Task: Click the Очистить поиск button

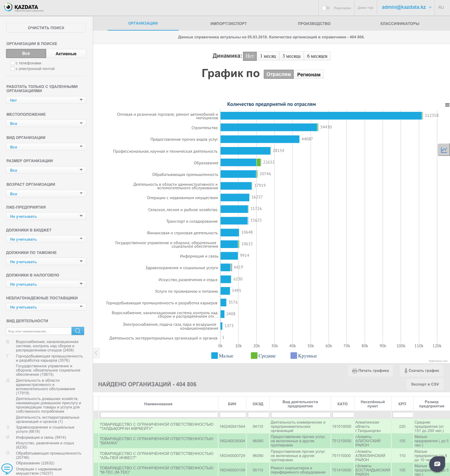Action: [x=46, y=28]
